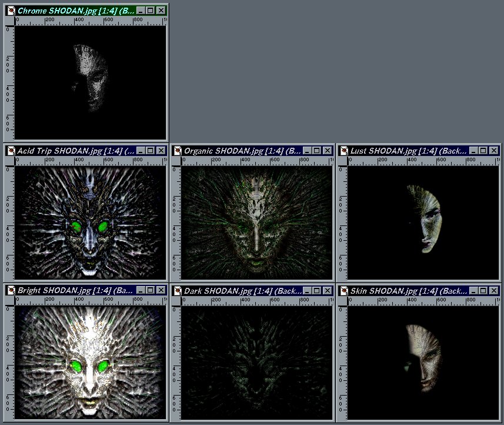The width and height of the screenshot is (504, 425).
Task: Click the horizontal ruler in Skin SHODAN window
Action: pyautogui.click(x=423, y=301)
